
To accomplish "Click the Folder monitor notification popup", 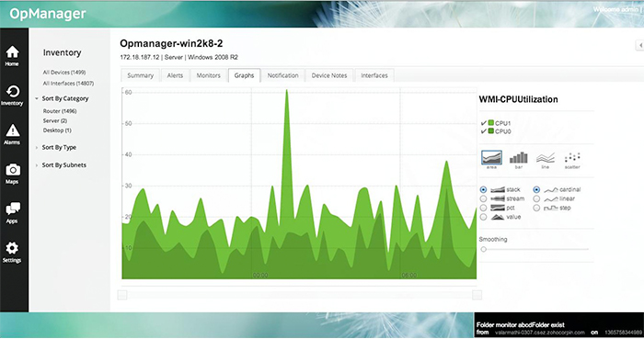I will click(x=559, y=325).
